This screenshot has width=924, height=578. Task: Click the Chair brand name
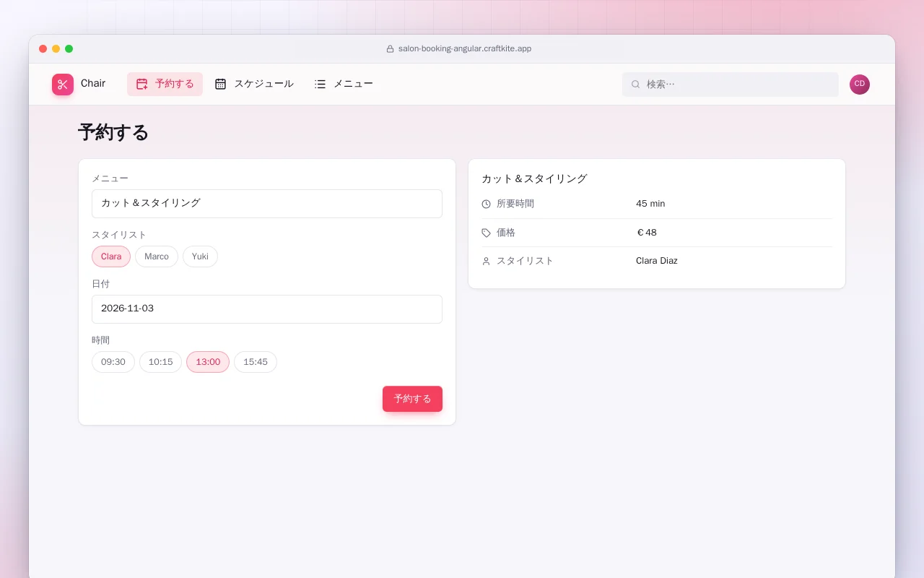(93, 84)
